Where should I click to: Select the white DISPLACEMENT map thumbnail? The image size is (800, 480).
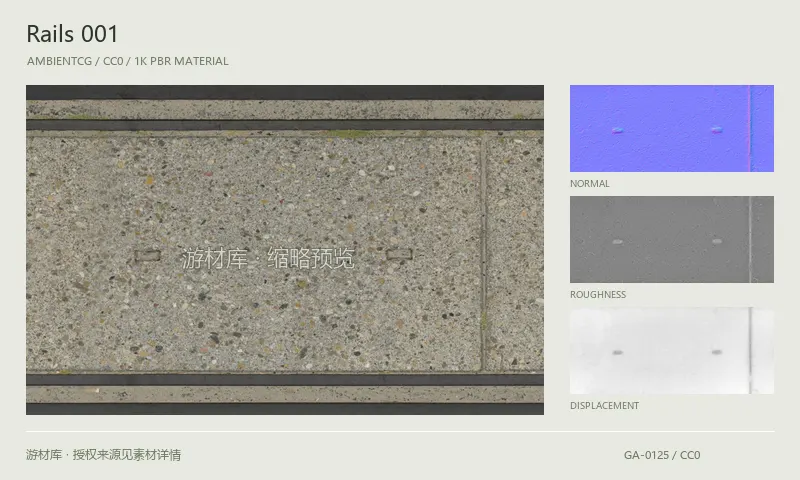coord(671,350)
